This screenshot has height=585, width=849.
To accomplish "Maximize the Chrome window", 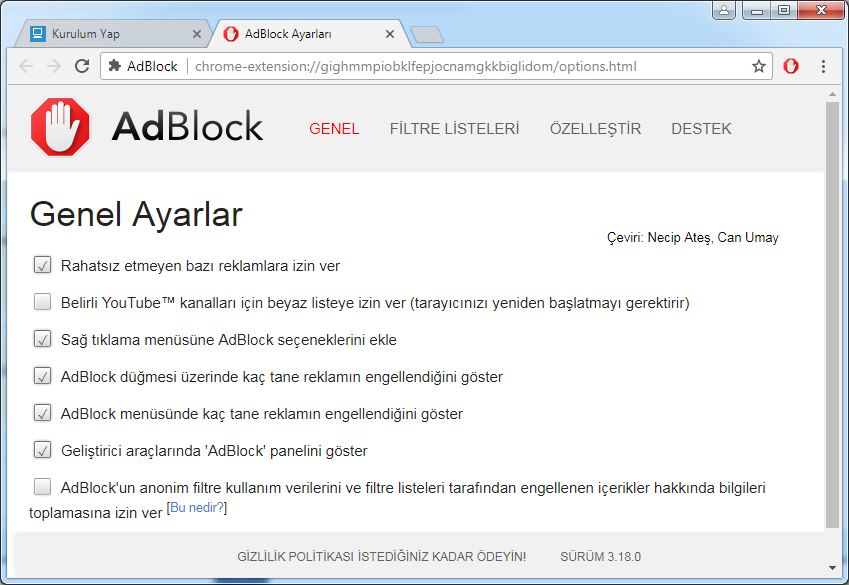I will 783,10.
